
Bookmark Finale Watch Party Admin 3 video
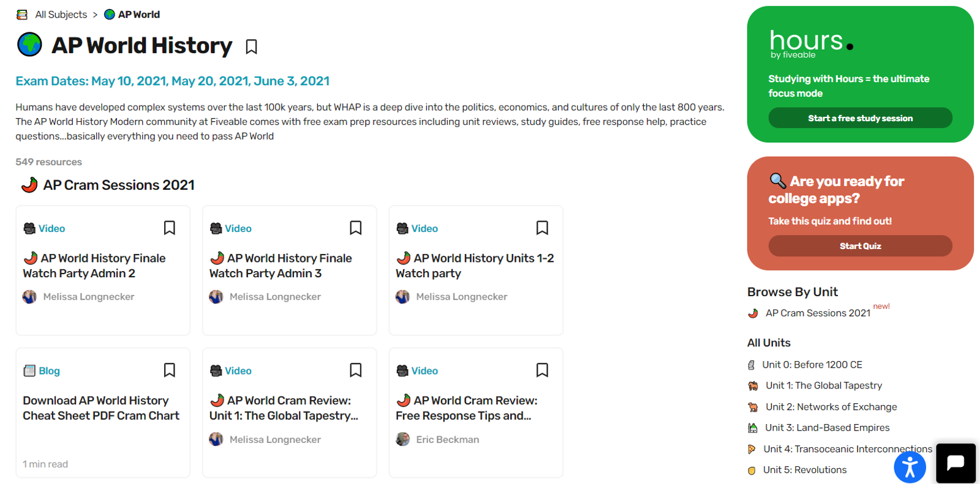[x=356, y=228]
